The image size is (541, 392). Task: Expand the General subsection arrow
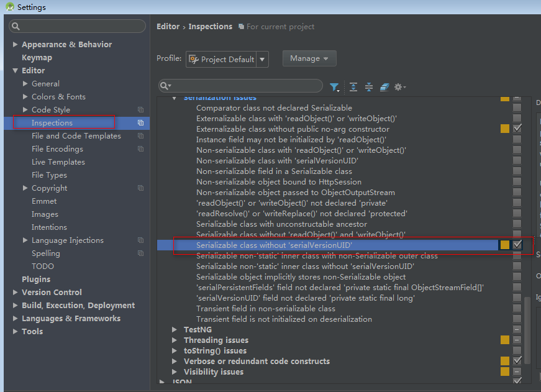pos(25,83)
